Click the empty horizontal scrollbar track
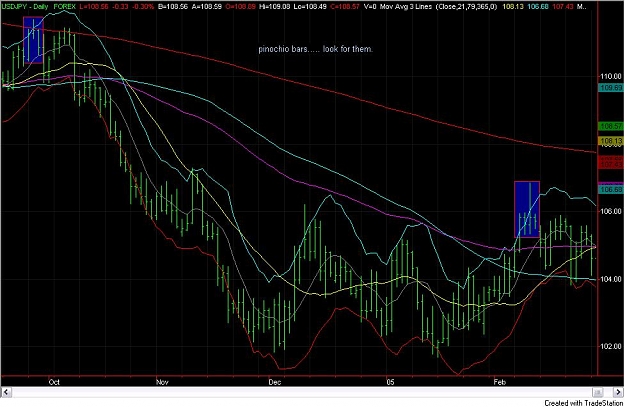This screenshot has height=407, width=625. pos(301,392)
